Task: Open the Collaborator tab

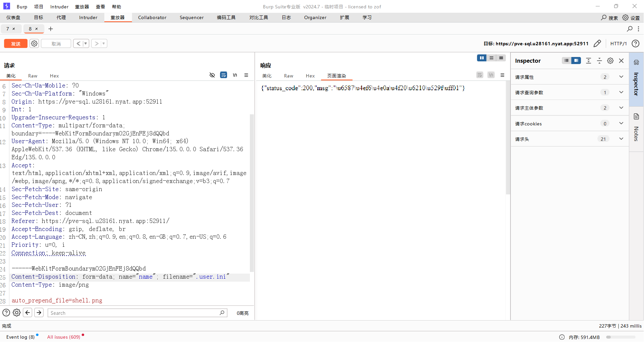Action: (152, 17)
